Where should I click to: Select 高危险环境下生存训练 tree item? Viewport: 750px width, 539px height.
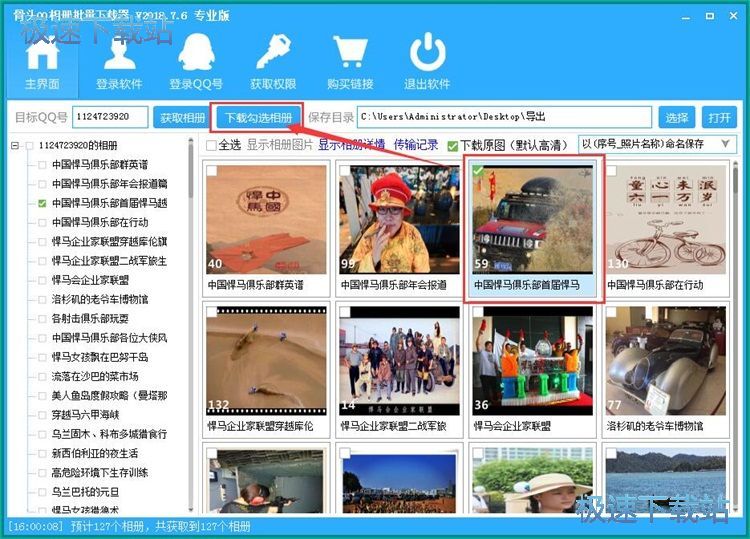click(x=100, y=473)
